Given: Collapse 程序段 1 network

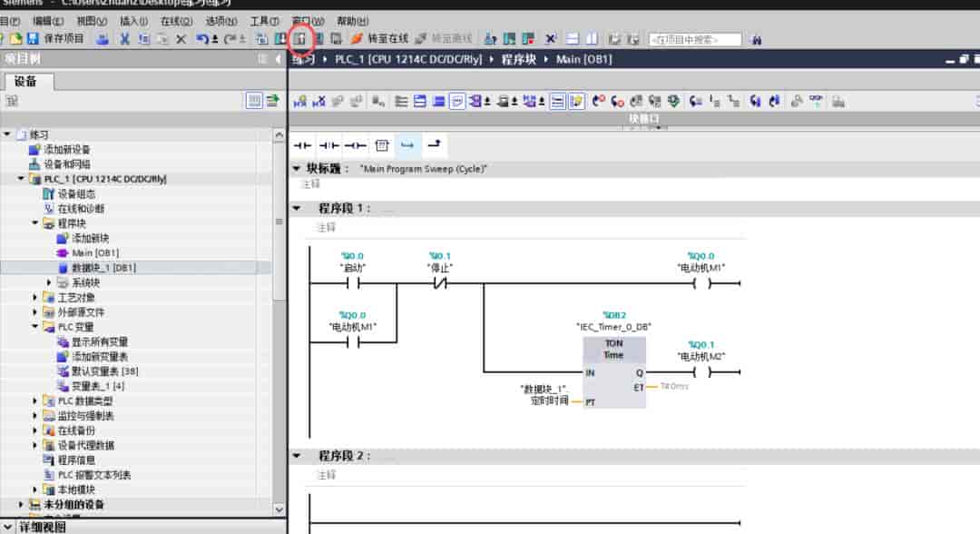Looking at the screenshot, I should pos(297,208).
